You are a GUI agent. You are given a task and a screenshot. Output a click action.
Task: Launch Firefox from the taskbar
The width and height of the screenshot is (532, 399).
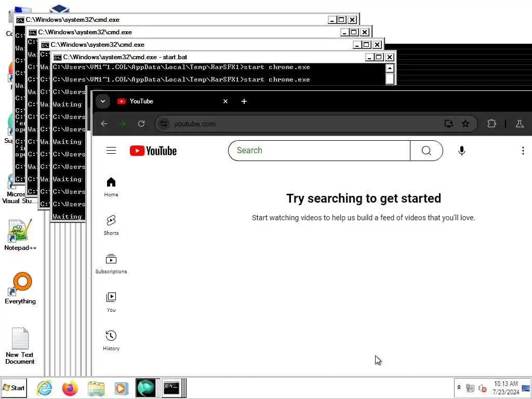[x=70, y=388]
